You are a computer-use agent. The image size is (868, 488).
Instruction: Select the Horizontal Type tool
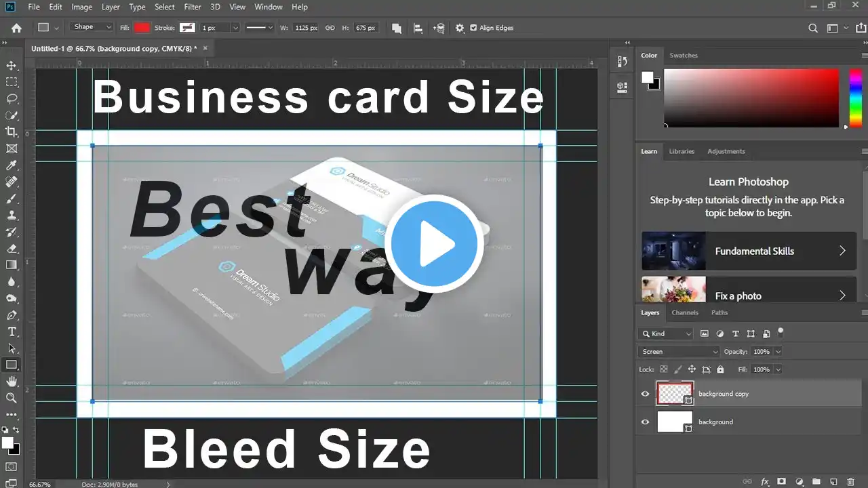12,331
